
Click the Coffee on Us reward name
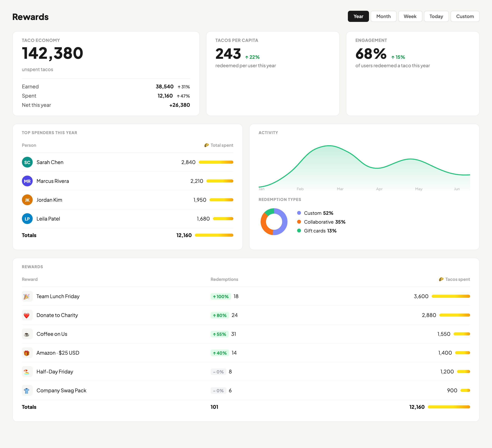tap(52, 334)
